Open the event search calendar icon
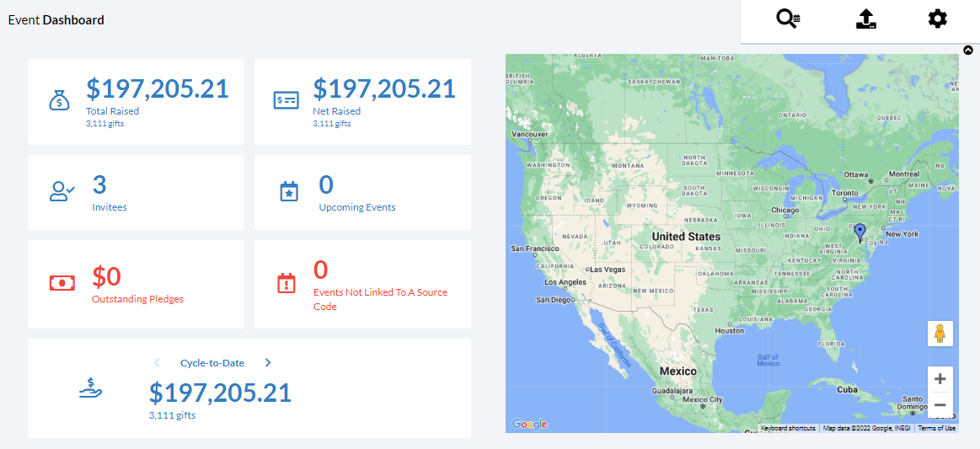Screen dimensions: 980x449 tap(788, 19)
